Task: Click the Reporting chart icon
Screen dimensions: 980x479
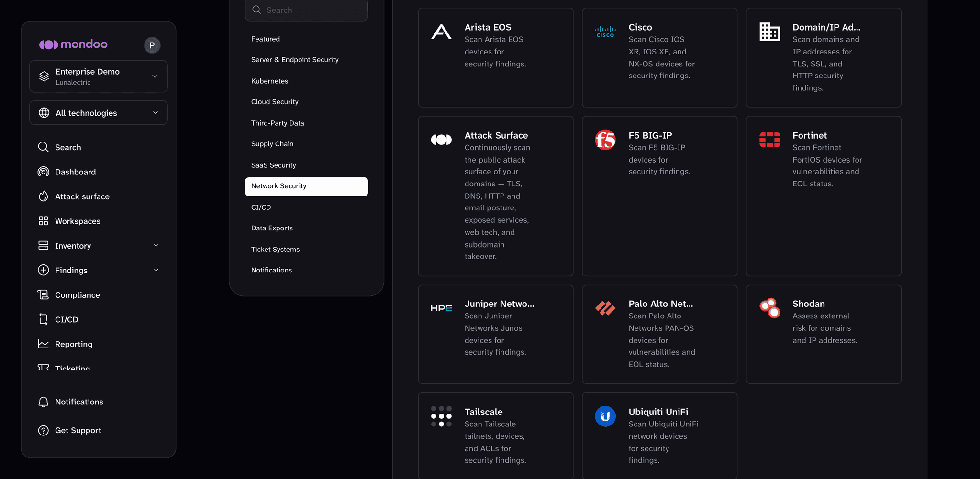Action: click(43, 344)
